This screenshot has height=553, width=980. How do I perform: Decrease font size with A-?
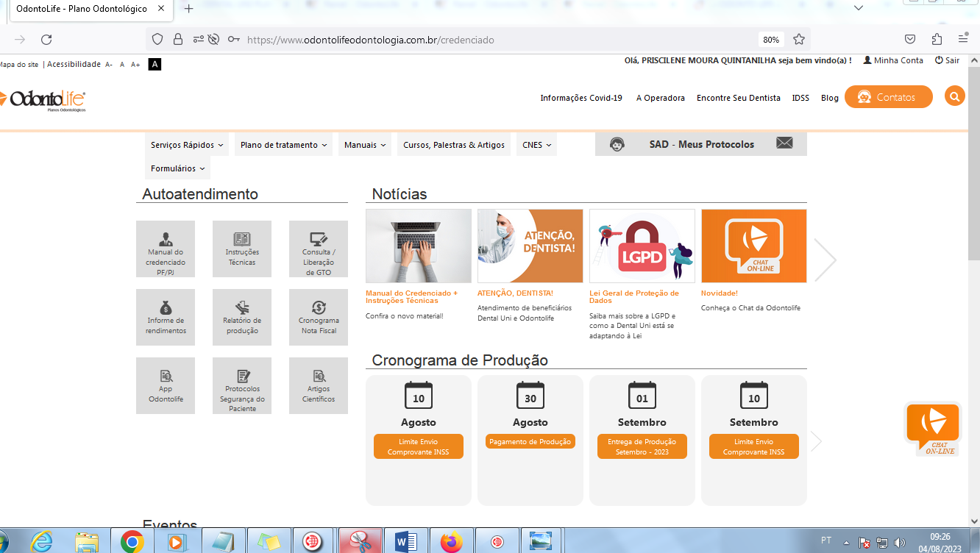pos(109,65)
